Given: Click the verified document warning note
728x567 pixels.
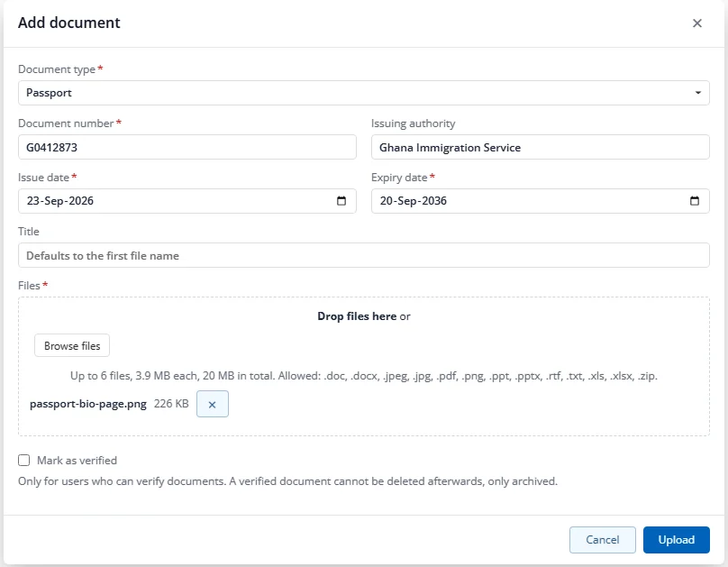Looking at the screenshot, I should point(287,481).
